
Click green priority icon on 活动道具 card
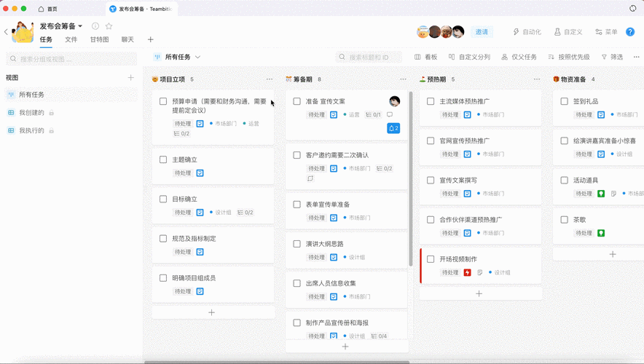click(x=601, y=194)
